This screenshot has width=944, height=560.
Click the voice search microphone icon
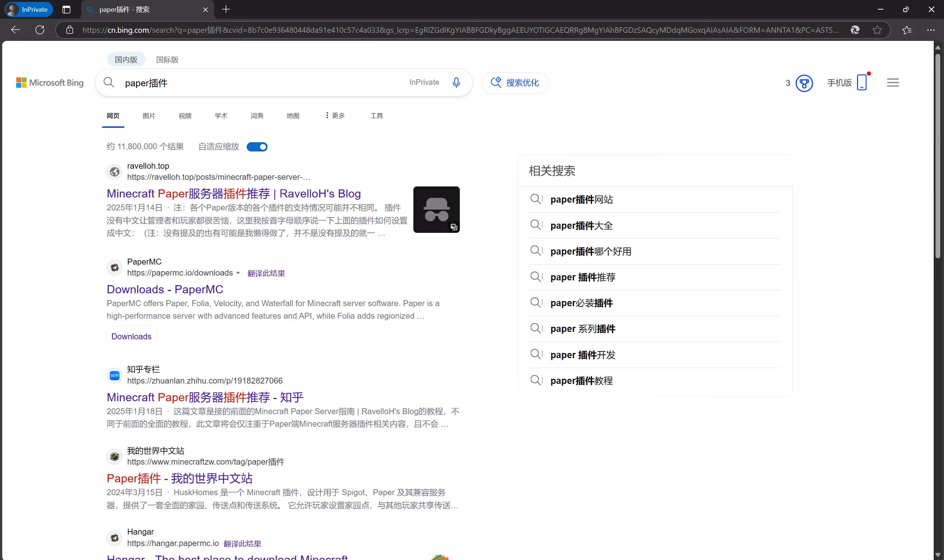click(x=456, y=82)
